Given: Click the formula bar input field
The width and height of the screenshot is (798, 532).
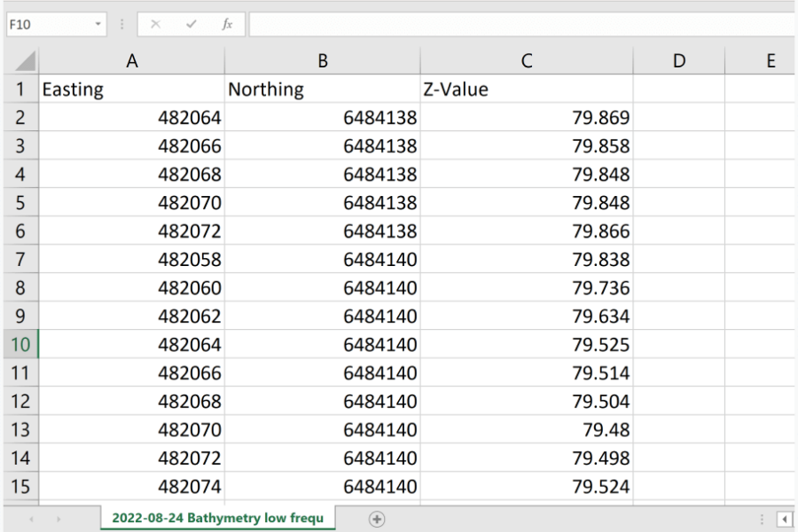Looking at the screenshot, I should click(521, 24).
